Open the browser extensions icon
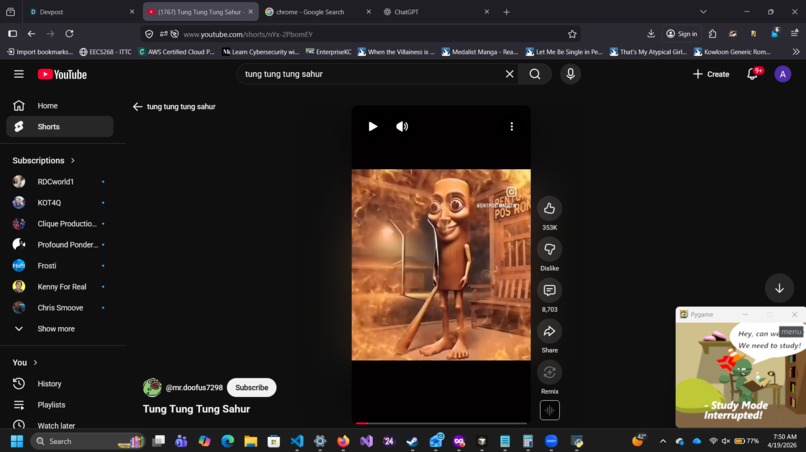Image resolution: width=806 pixels, height=452 pixels. click(x=712, y=34)
